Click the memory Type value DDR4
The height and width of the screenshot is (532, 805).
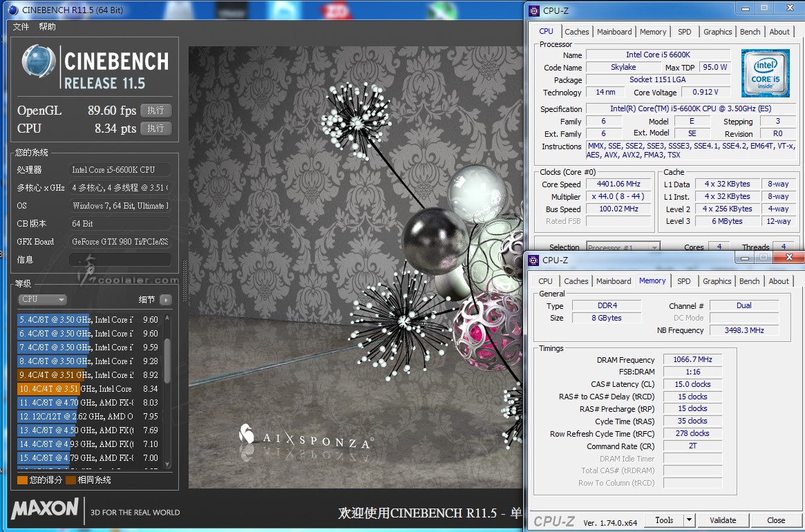[x=607, y=305]
